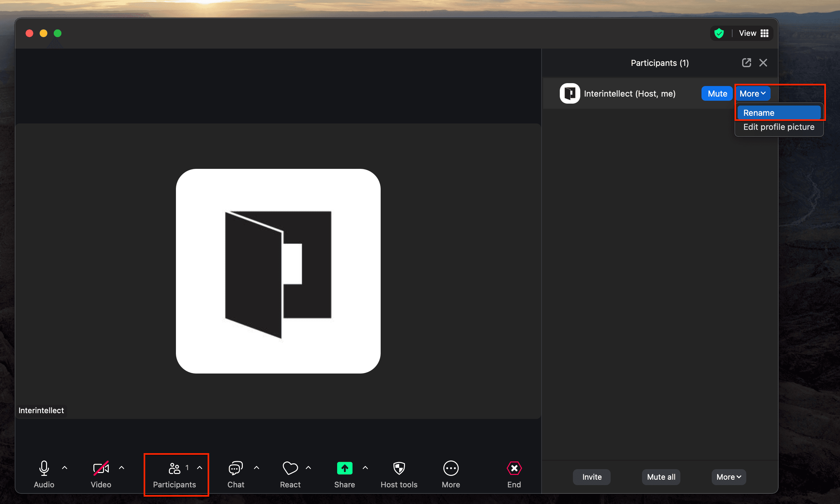Minimize the window with yellow button

click(44, 33)
